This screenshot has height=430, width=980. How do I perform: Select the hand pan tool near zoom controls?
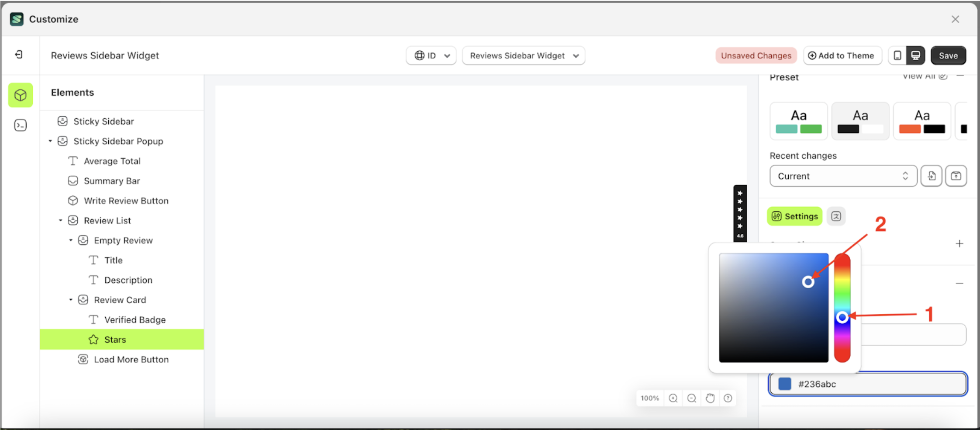pyautogui.click(x=710, y=398)
